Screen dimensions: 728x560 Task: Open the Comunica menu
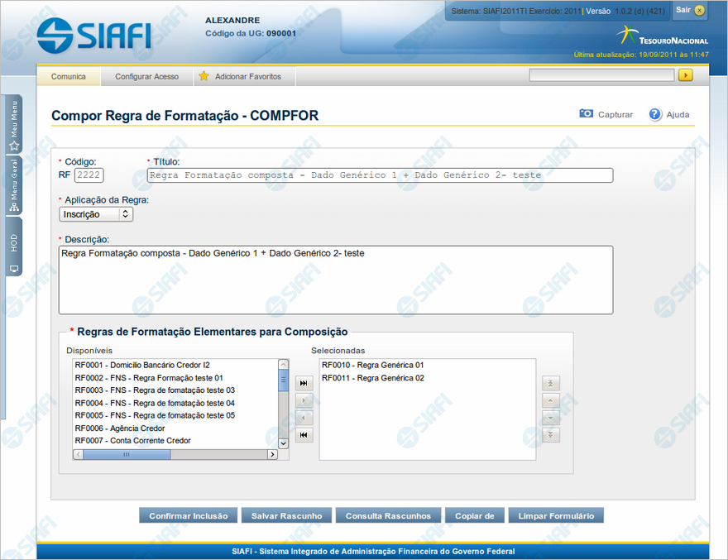click(x=69, y=76)
